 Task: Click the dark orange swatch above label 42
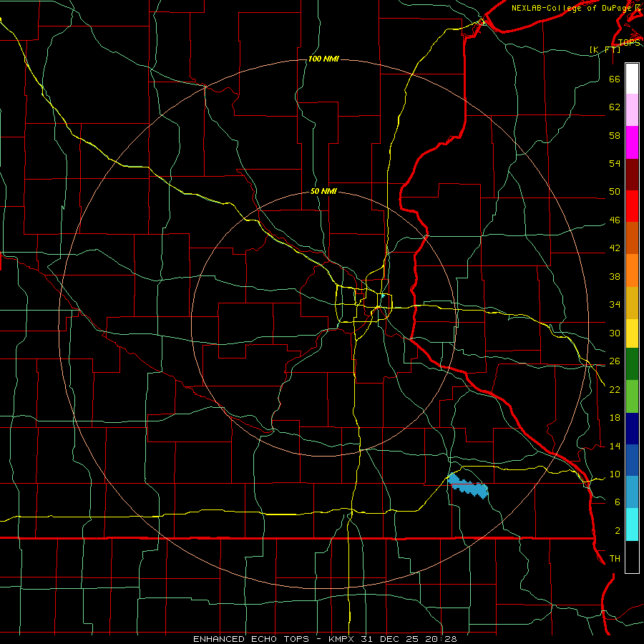(x=632, y=238)
